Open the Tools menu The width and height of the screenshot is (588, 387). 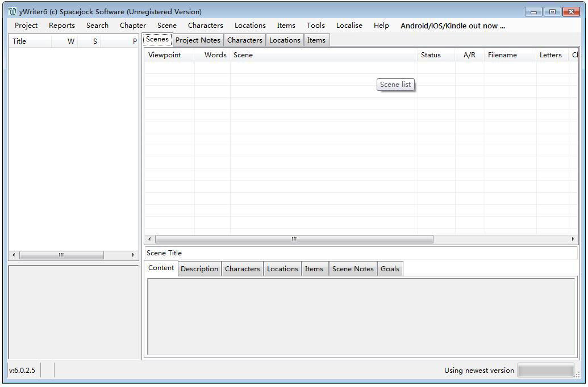click(316, 26)
